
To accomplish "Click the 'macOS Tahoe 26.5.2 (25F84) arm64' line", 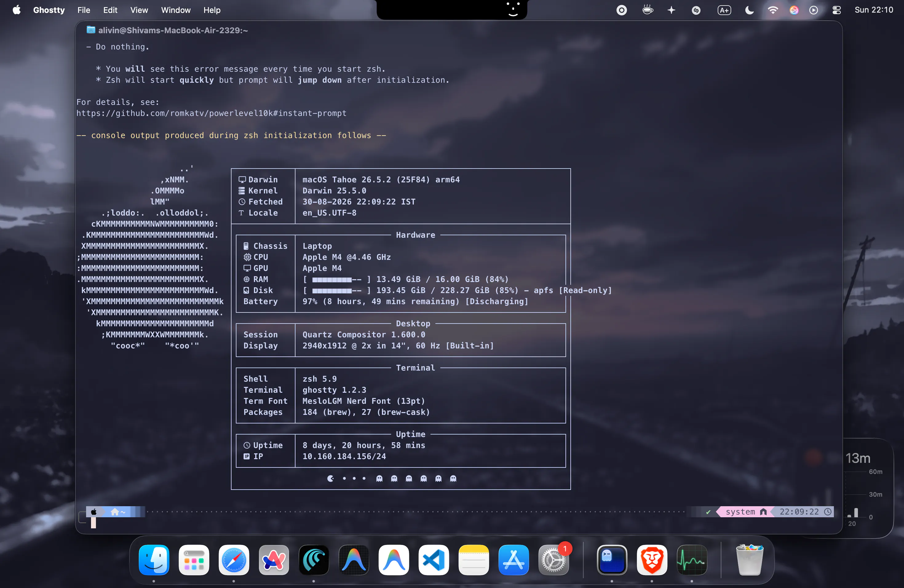I will pos(381,179).
